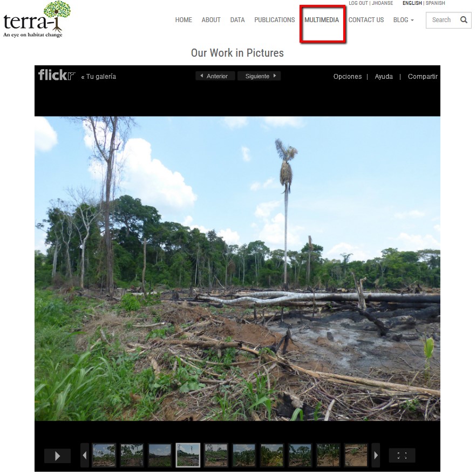The height and width of the screenshot is (475, 476).
Task: Switch language to SPANISH
Action: [x=436, y=3]
